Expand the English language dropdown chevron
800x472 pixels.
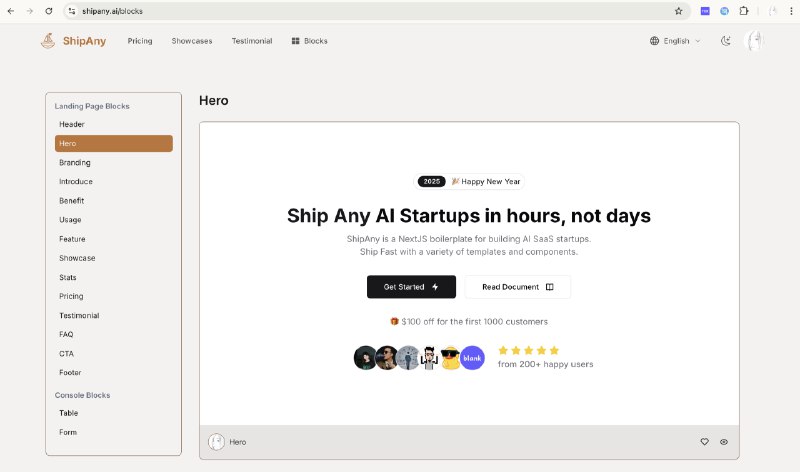(x=698, y=41)
